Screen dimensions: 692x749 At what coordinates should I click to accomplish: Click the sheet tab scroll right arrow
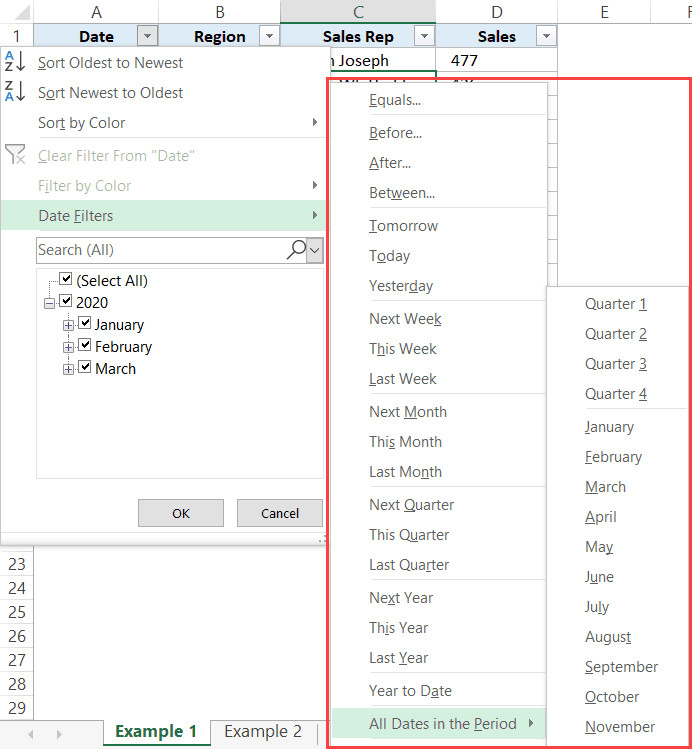(59, 734)
